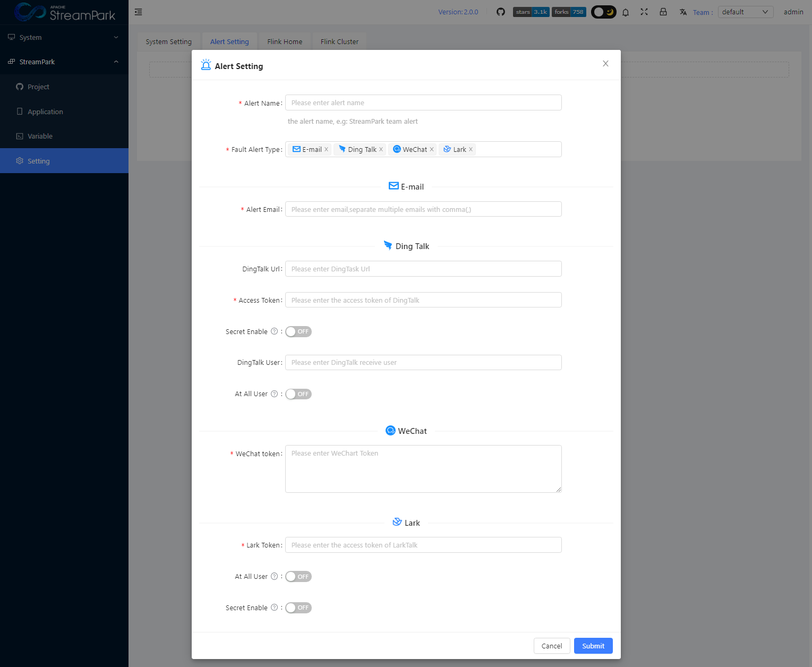Viewport: 812px width, 667px height.
Task: Toggle dark mode theme switch
Action: 603,12
